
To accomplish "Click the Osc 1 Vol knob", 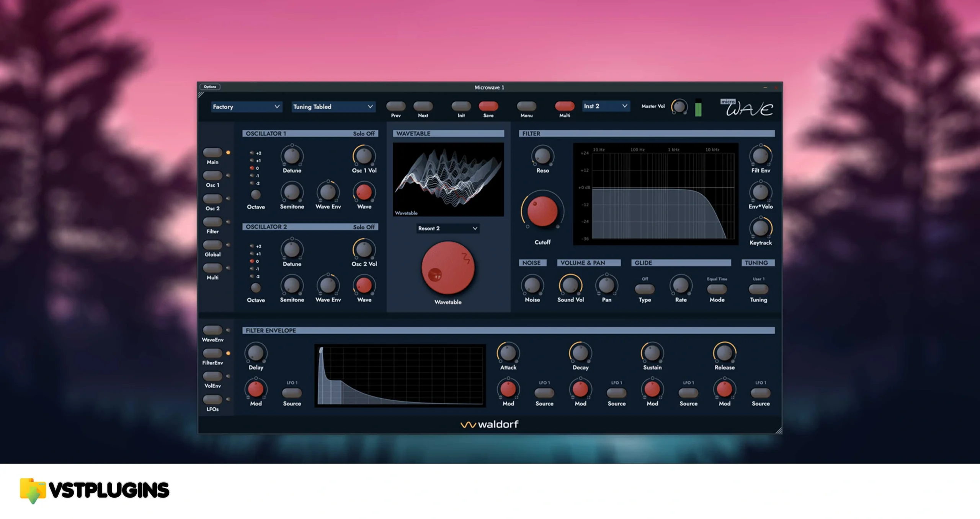I will point(364,156).
